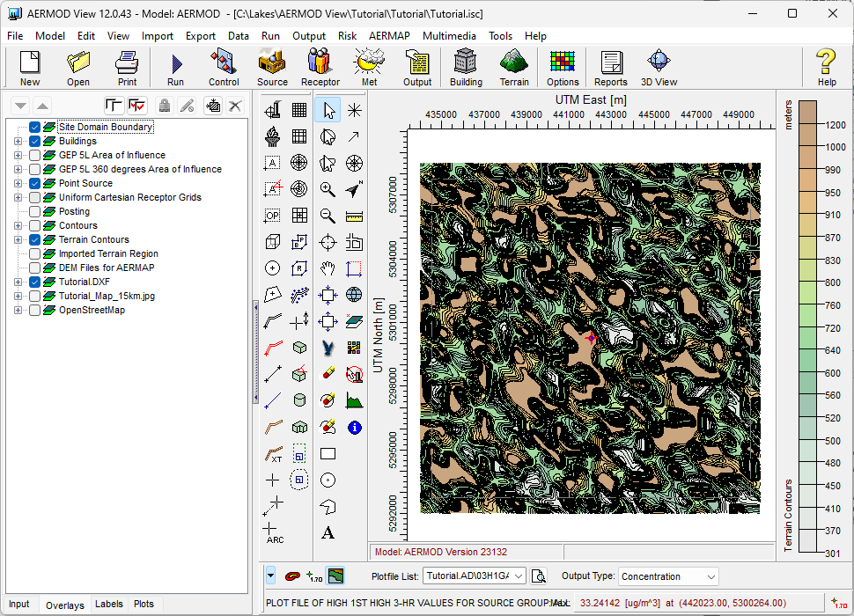The image size is (854, 616).
Task: Open the Reports toolbar button
Action: click(610, 68)
